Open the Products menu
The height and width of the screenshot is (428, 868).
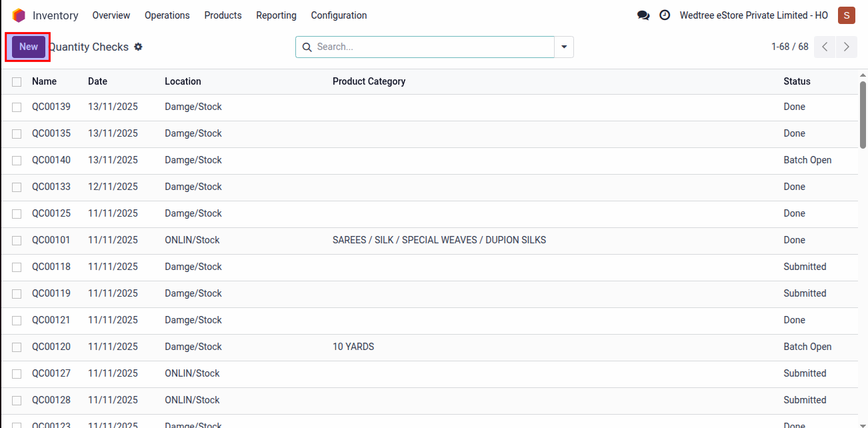click(x=223, y=15)
